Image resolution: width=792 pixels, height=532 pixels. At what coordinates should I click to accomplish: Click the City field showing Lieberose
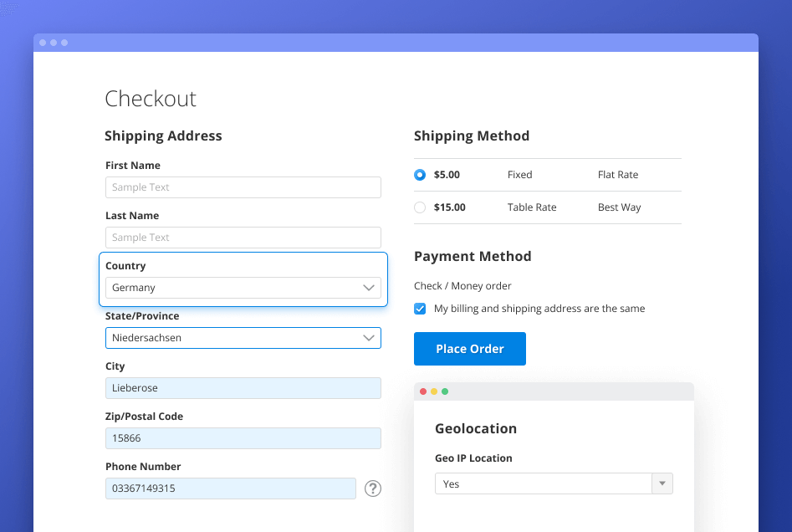[x=243, y=387]
